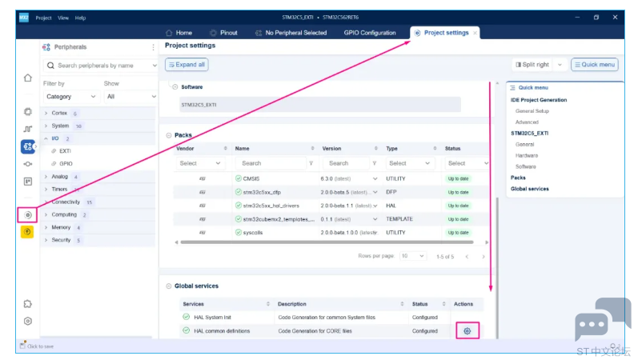The width and height of the screenshot is (638, 364).
Task: Expand the Analog category
Action: [x=46, y=177]
